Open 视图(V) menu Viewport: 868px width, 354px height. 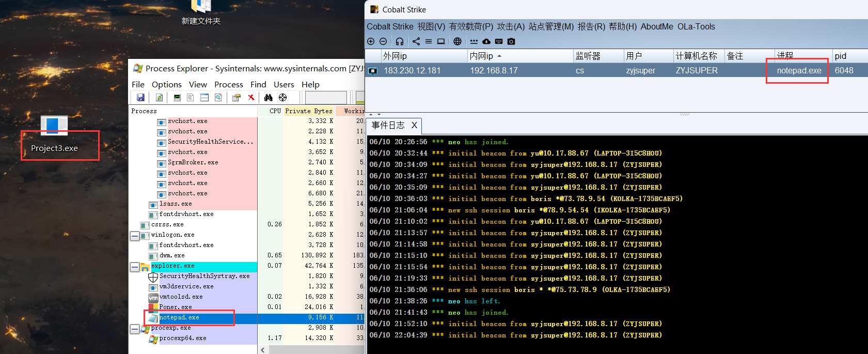(431, 26)
